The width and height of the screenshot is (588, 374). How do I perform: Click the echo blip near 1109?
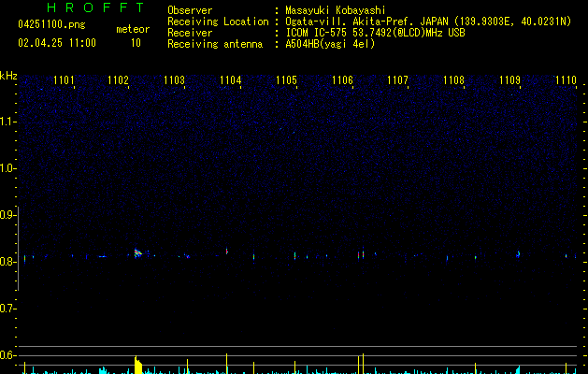click(518, 254)
